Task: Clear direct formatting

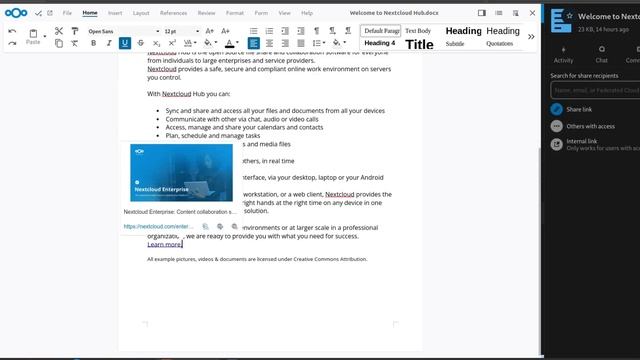Action: point(75,43)
